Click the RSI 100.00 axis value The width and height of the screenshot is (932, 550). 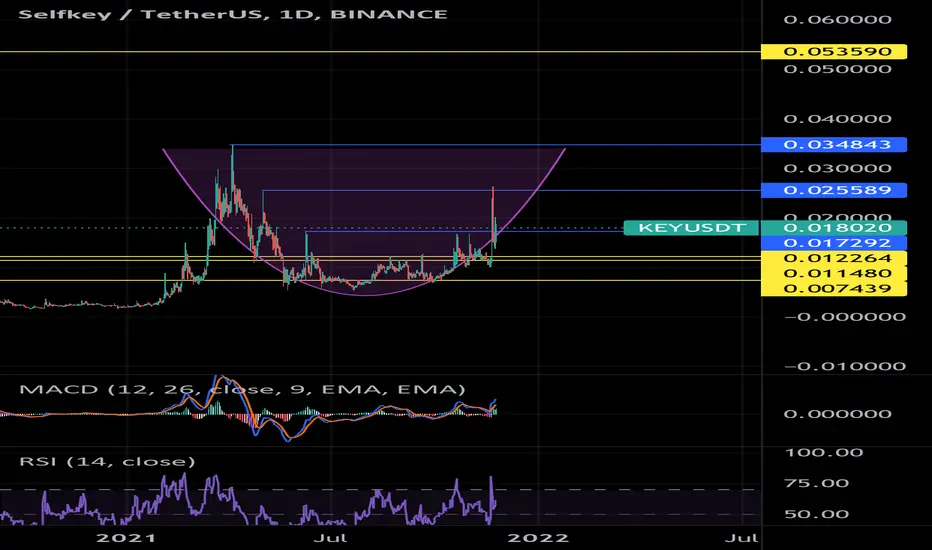pyautogui.click(x=824, y=452)
